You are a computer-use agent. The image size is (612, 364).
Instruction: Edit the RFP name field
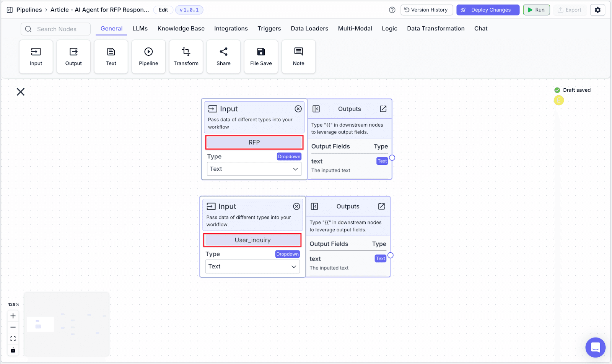(254, 142)
